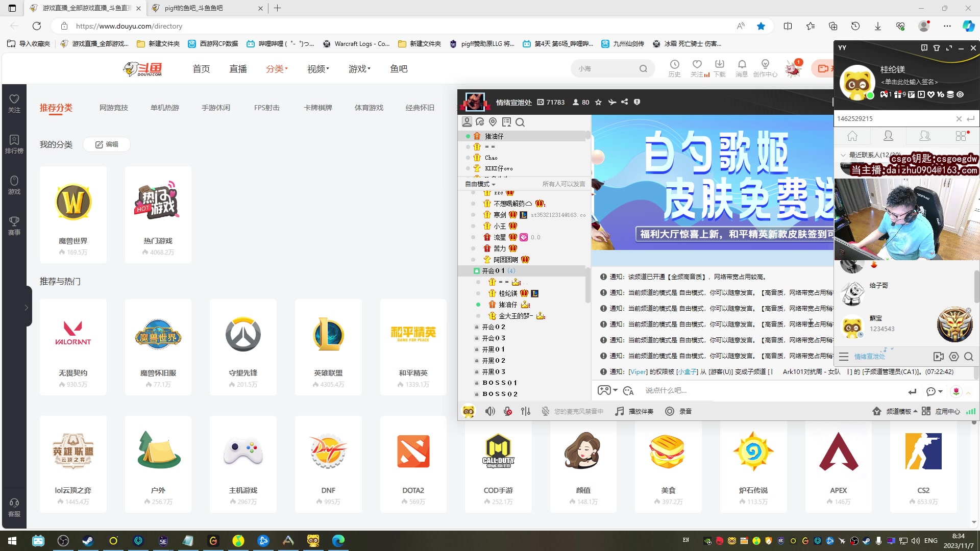Start recording with the 录音 button

coord(678,411)
